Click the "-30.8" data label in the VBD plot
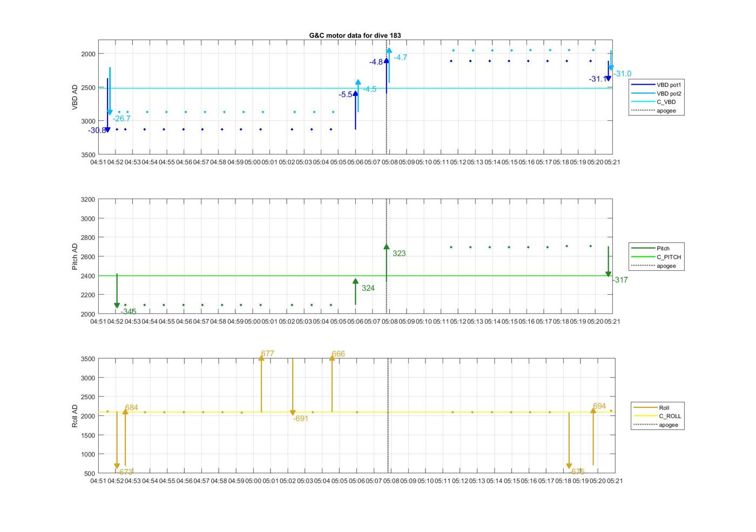Image resolution: width=756 pixels, height=532 pixels. [97, 131]
